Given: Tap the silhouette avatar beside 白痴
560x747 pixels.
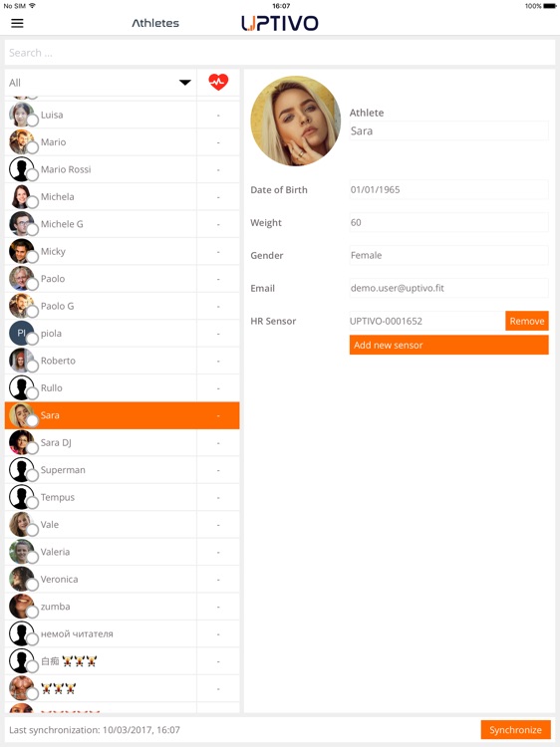Looking at the screenshot, I should click(22, 661).
